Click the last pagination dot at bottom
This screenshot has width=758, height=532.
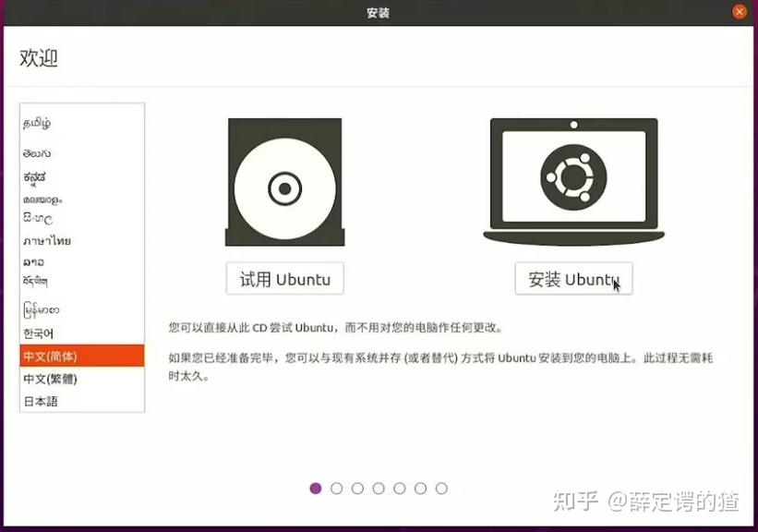pyautogui.click(x=442, y=488)
